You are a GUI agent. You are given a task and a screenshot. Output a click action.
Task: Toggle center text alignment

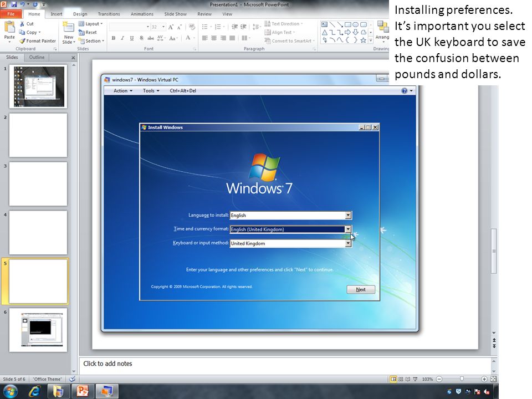click(x=214, y=38)
